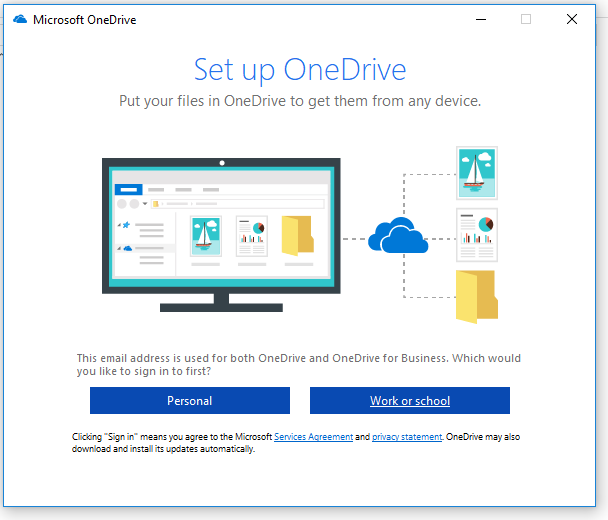Click the address bar inside the monitor illustration
The width and height of the screenshot is (608, 520).
coord(240,203)
